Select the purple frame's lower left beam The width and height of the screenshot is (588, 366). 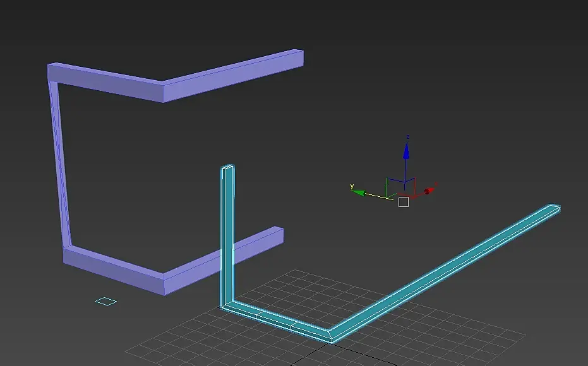coord(114,270)
